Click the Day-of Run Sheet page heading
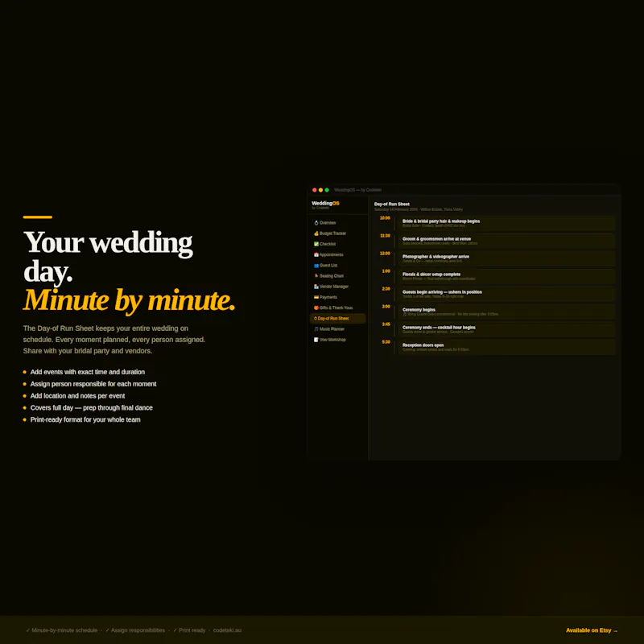This screenshot has height=644, width=644. [392, 204]
